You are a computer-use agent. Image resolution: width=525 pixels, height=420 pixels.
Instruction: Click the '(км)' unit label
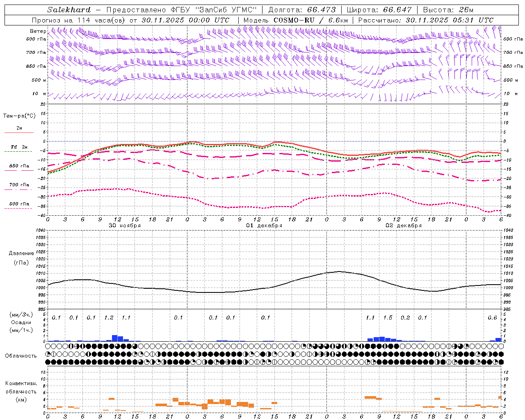click(21, 399)
